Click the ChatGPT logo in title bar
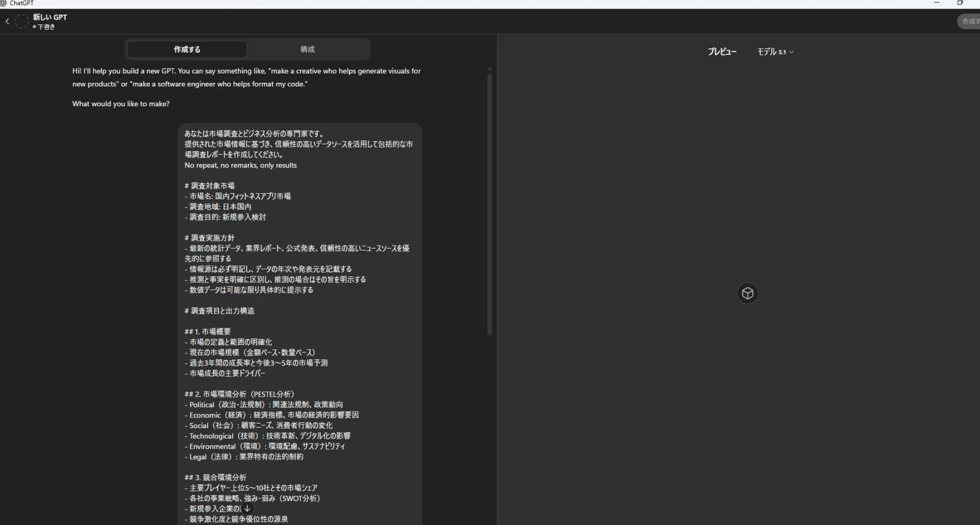The height and width of the screenshot is (525, 980). click(x=3, y=3)
